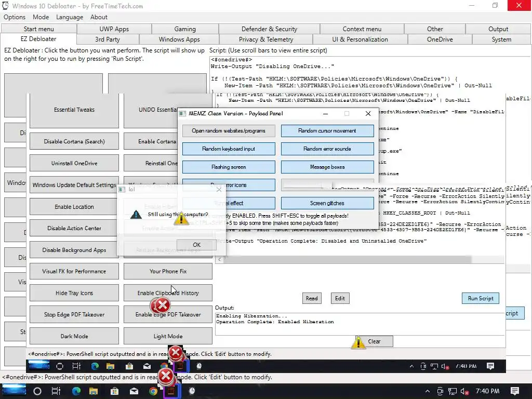Toggle the 'Message boxes' payload

click(327, 167)
